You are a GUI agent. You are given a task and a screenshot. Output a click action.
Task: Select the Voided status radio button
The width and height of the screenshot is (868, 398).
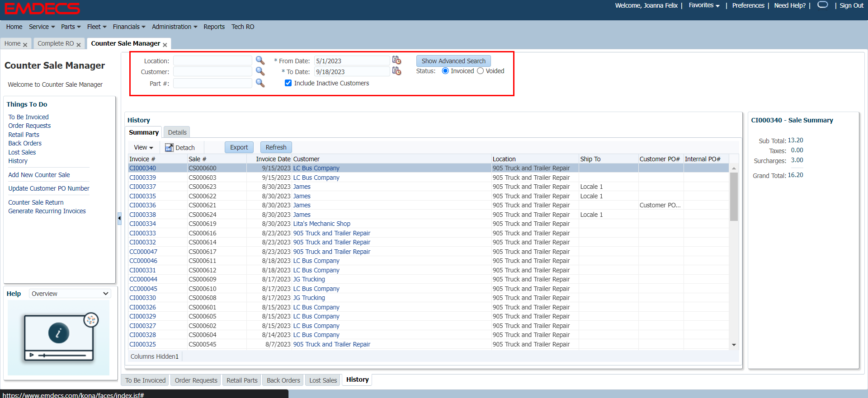(x=480, y=71)
